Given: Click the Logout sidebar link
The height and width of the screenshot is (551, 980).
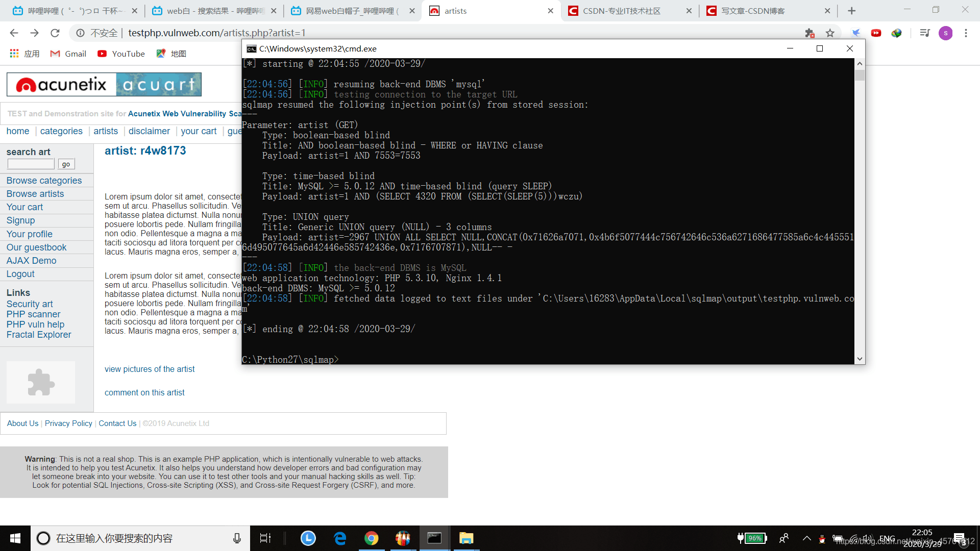Looking at the screenshot, I should (20, 274).
